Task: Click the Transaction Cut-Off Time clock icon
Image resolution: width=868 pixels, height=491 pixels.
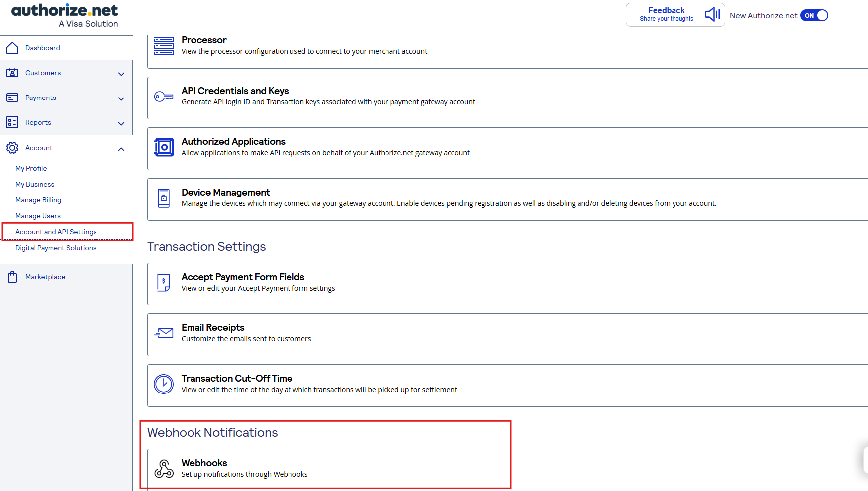Action: (164, 384)
